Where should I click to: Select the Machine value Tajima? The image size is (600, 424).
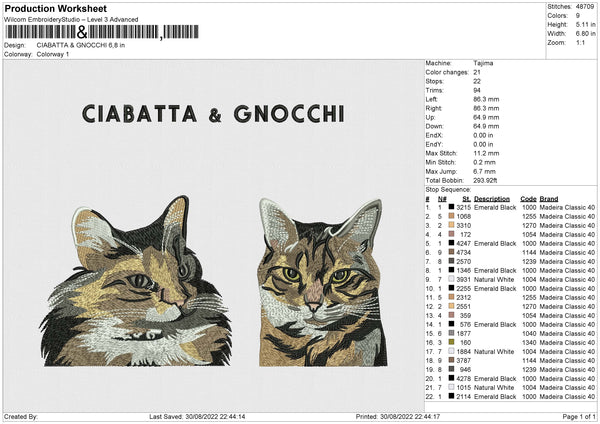pyautogui.click(x=484, y=63)
